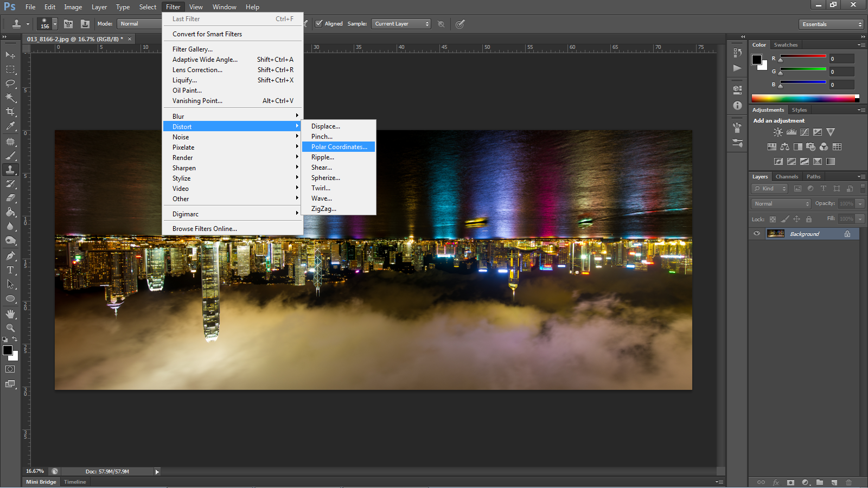This screenshot has height=488, width=868.
Task: Click Browse Filters Online
Action: coord(233,229)
